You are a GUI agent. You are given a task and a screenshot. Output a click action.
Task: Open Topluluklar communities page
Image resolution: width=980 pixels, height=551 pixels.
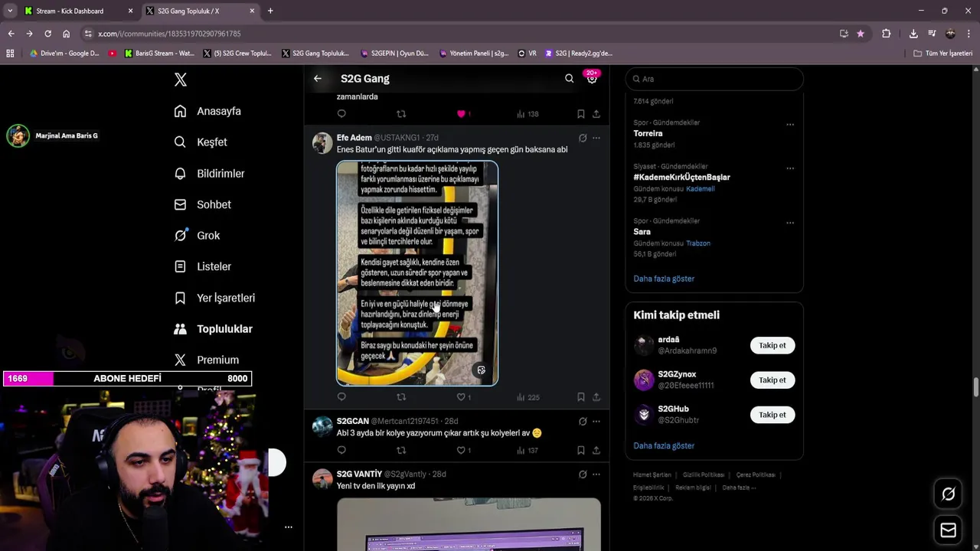click(213, 329)
